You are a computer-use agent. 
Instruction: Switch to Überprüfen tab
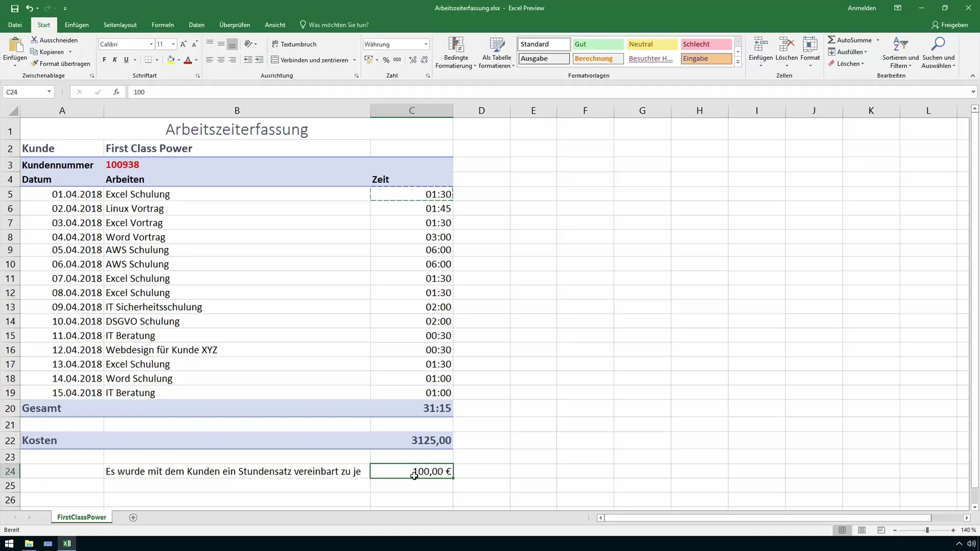pos(235,24)
